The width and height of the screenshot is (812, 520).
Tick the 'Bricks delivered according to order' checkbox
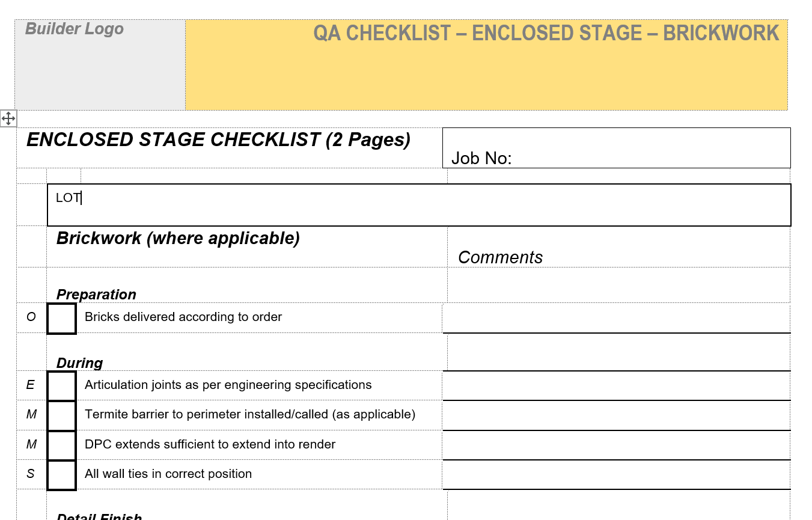coord(61,318)
